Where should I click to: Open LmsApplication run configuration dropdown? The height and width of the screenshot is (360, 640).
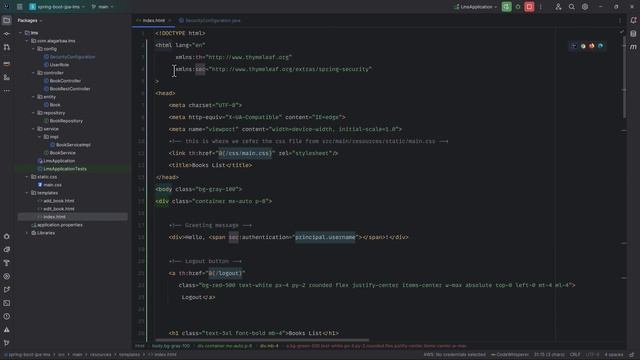click(x=475, y=7)
